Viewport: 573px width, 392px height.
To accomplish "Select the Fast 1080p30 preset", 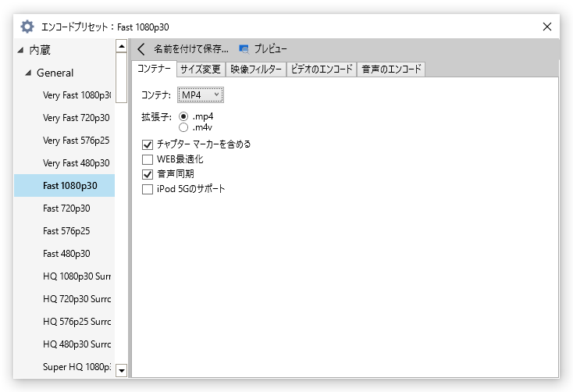I will [x=64, y=186].
